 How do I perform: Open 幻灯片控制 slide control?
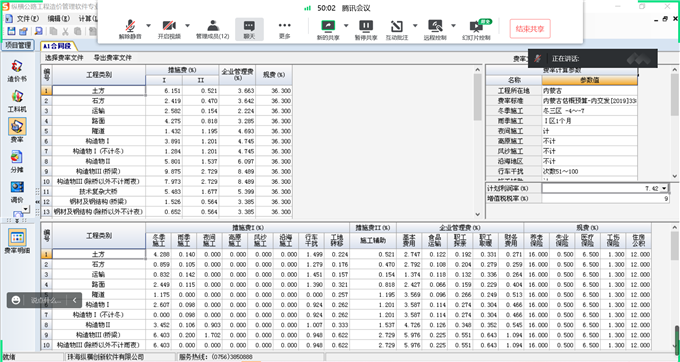pos(476,29)
